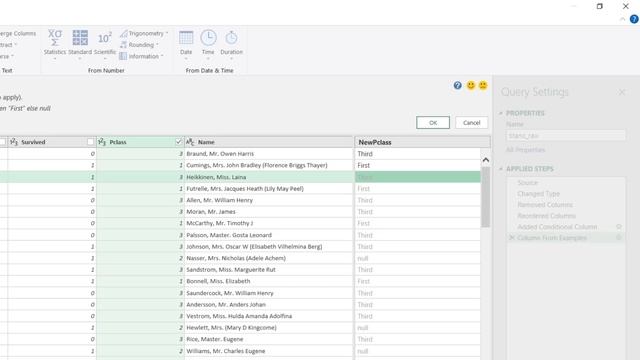Image resolution: width=640 pixels, height=360 pixels.
Task: Confirm with the OK button
Action: pos(433,122)
